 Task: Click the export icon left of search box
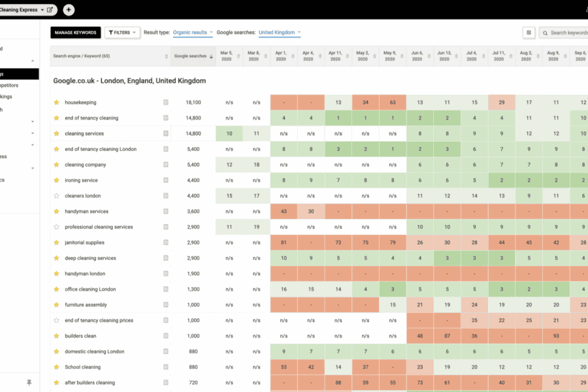pos(529,33)
